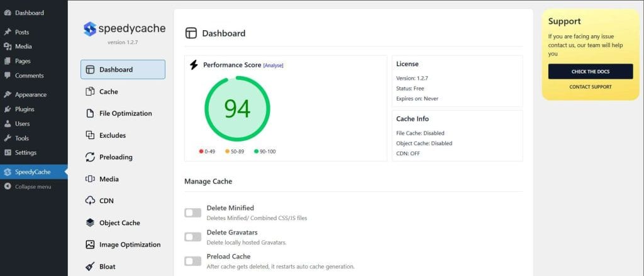Click the Users person icon
The image size is (644, 276).
coord(8,124)
